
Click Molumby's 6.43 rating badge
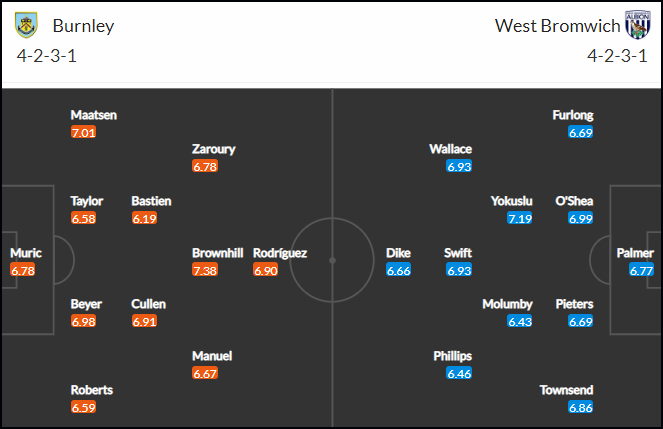click(x=520, y=322)
